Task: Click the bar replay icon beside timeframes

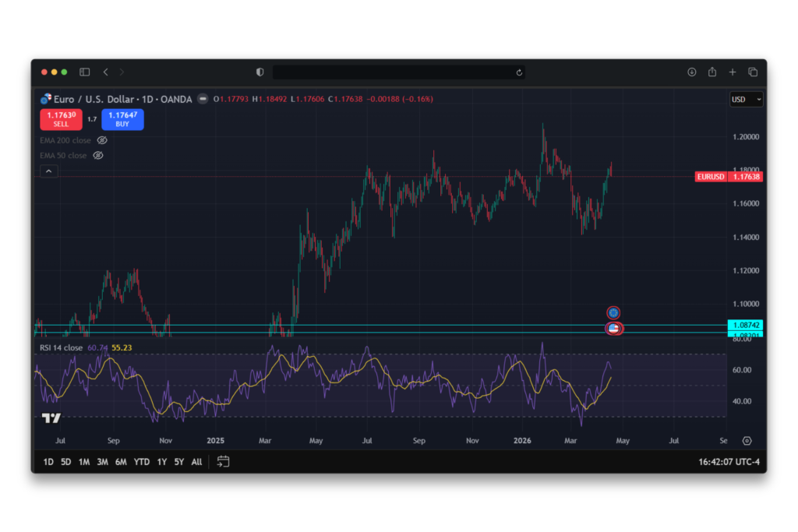Action: click(224, 461)
